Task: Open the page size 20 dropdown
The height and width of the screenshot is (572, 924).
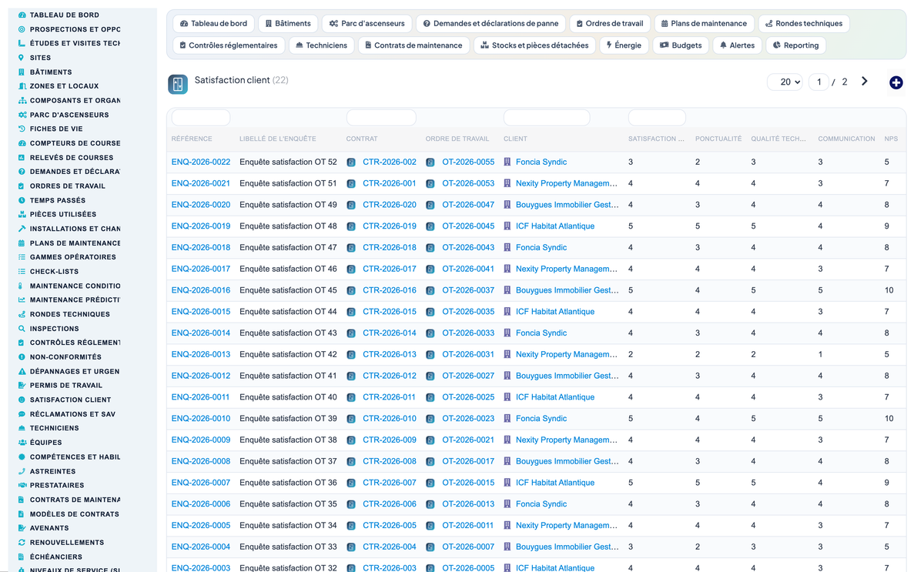Action: pos(785,82)
